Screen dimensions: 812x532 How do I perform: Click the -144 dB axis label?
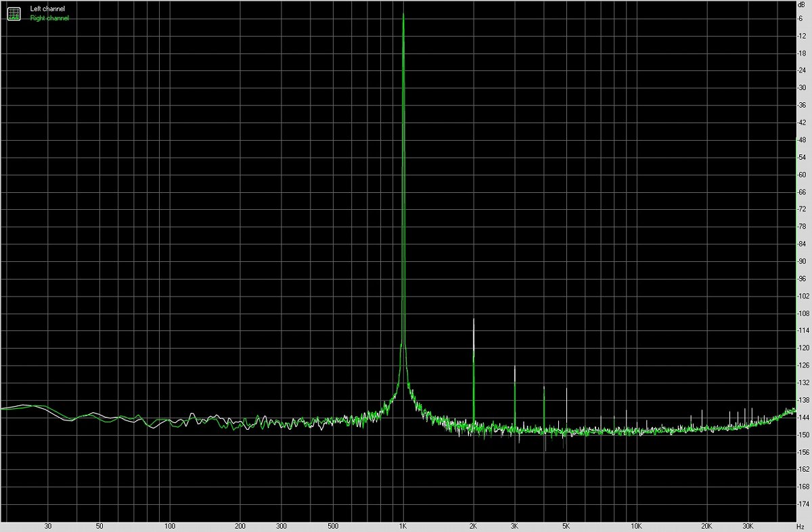[x=804, y=418]
